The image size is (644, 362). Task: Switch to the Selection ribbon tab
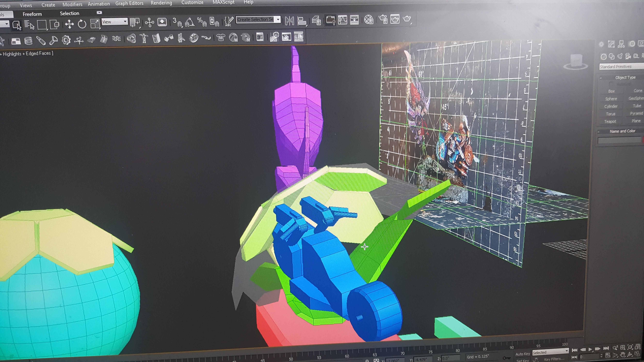(69, 13)
